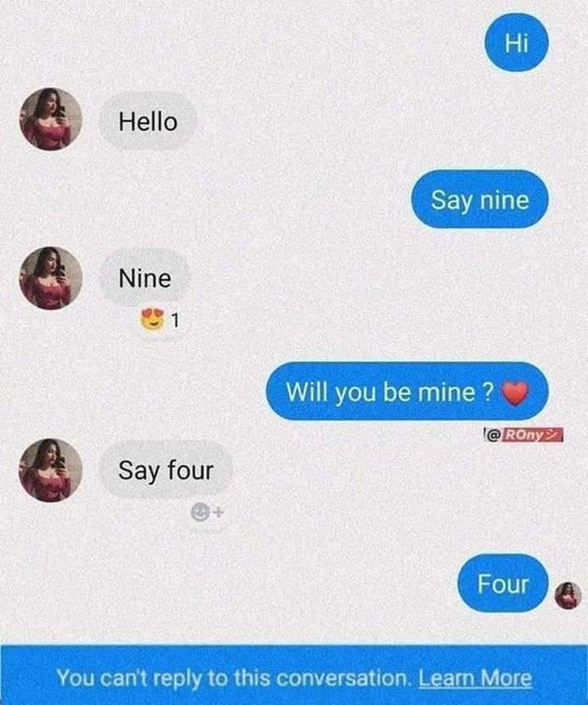The width and height of the screenshot is (588, 705).
Task: Select the 'Say four' message bubble
Action: [166, 470]
